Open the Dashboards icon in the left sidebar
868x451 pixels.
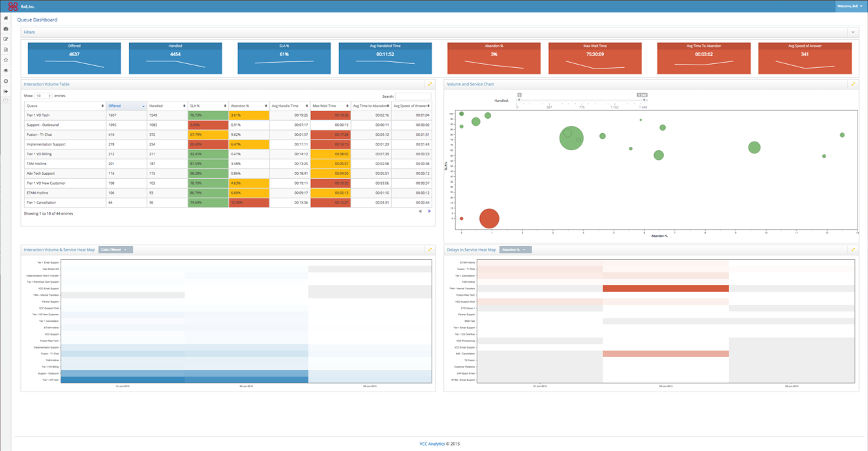coord(5,29)
